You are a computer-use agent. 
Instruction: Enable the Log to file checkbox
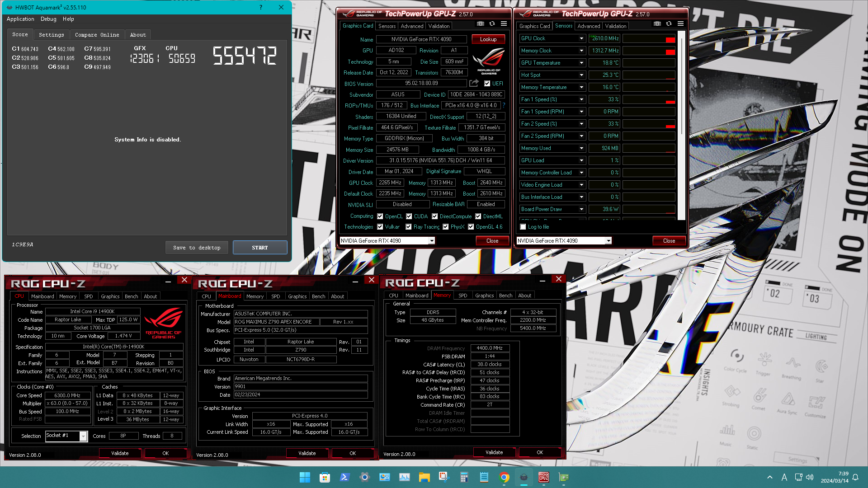pos(523,227)
